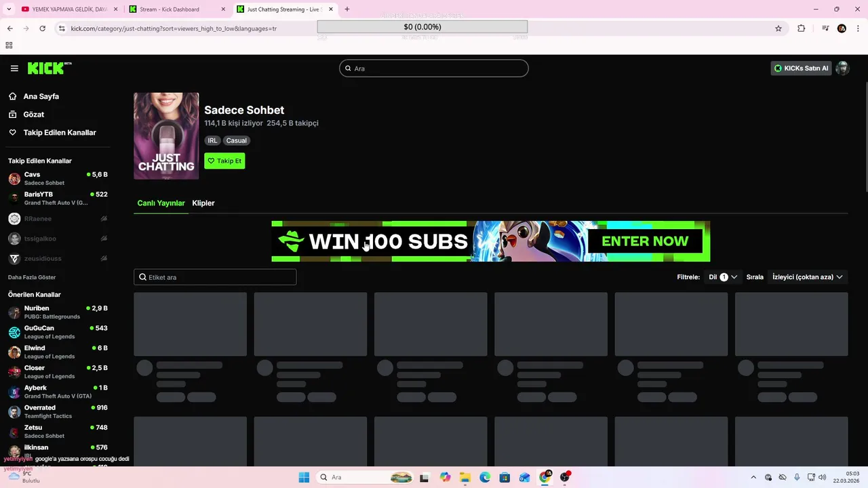Open Ana Sayfa home icon in sidebar

tap(13, 96)
